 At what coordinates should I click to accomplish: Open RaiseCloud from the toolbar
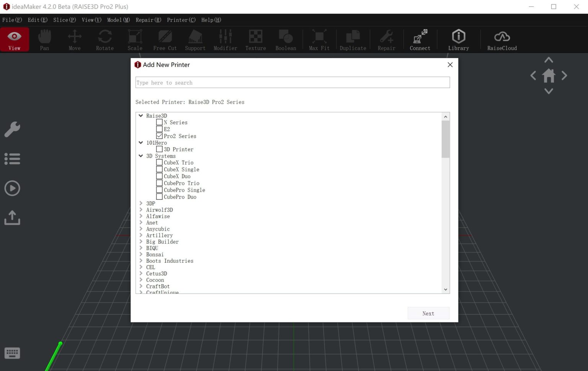[501, 39]
